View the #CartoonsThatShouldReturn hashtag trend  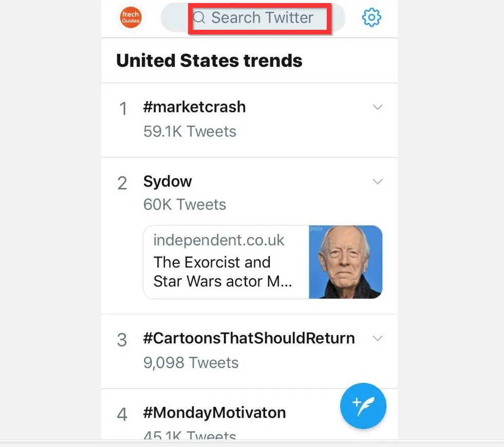[249, 339]
